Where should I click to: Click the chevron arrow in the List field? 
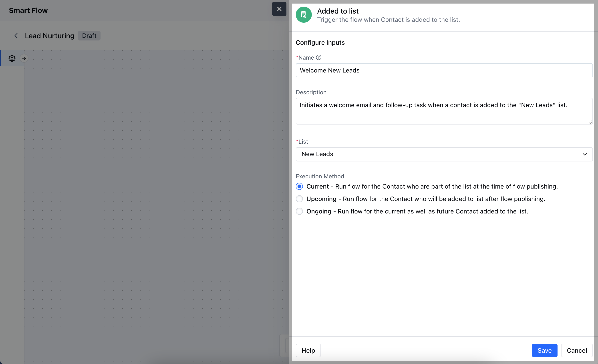pyautogui.click(x=585, y=154)
